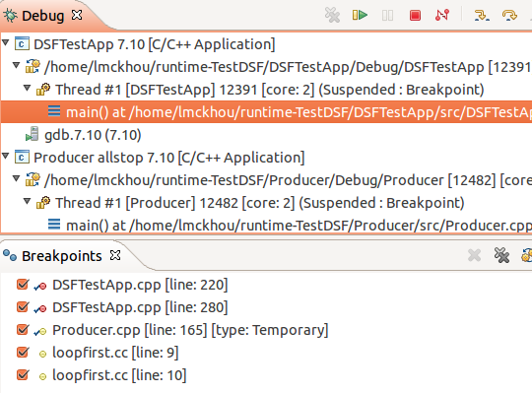Click Remove Selected Breakpoints icon
This screenshot has height=393, width=532.
click(x=474, y=255)
